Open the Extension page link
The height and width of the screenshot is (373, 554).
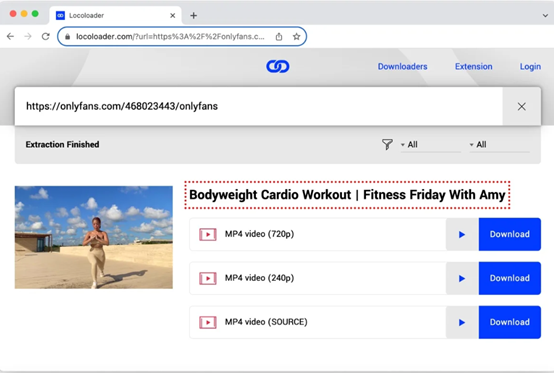coord(473,66)
